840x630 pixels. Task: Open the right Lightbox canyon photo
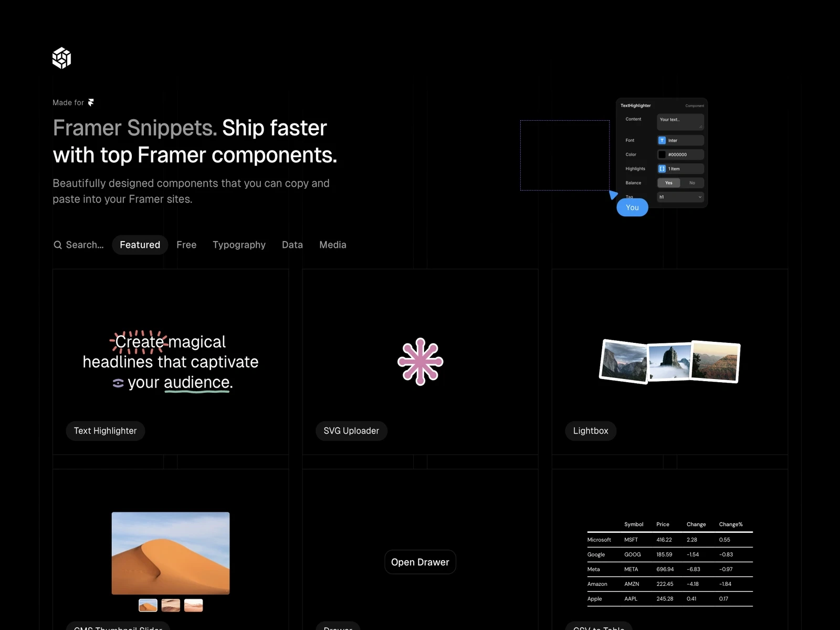pos(716,362)
